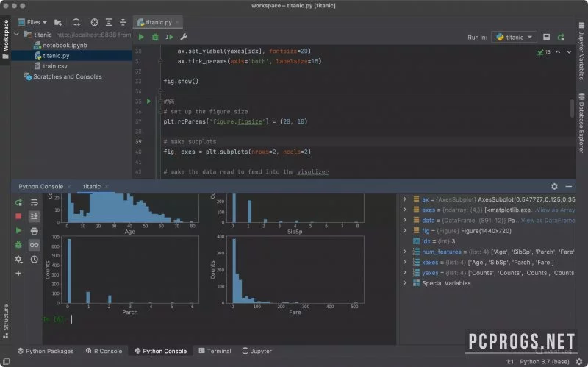Click the console input prompt field
This screenshot has height=367, width=588.
pyautogui.click(x=219, y=319)
